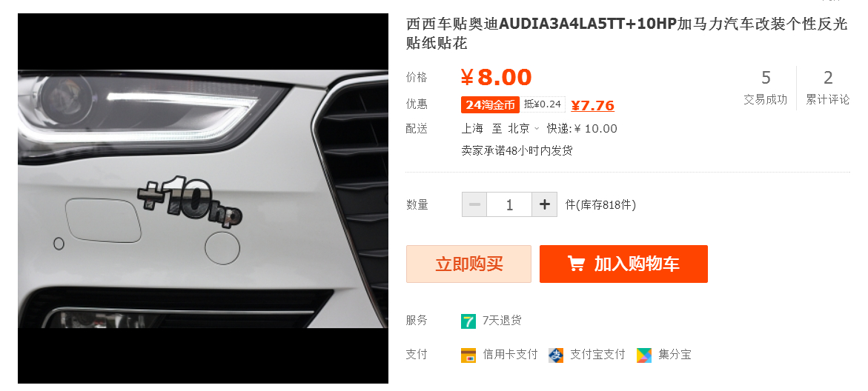Viewport: 868px width, 391px height.
Task: Click the 7-day return green icon
Action: pyautogui.click(x=468, y=321)
